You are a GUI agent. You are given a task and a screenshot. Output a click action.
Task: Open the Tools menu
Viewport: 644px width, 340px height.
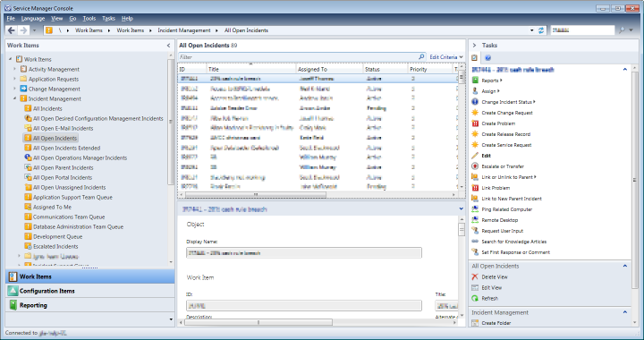pos(89,19)
